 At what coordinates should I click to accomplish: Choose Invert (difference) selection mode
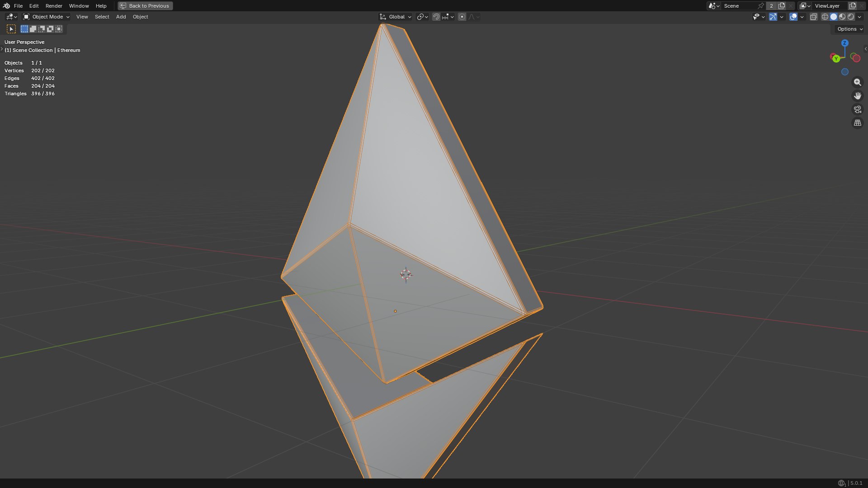coord(50,29)
